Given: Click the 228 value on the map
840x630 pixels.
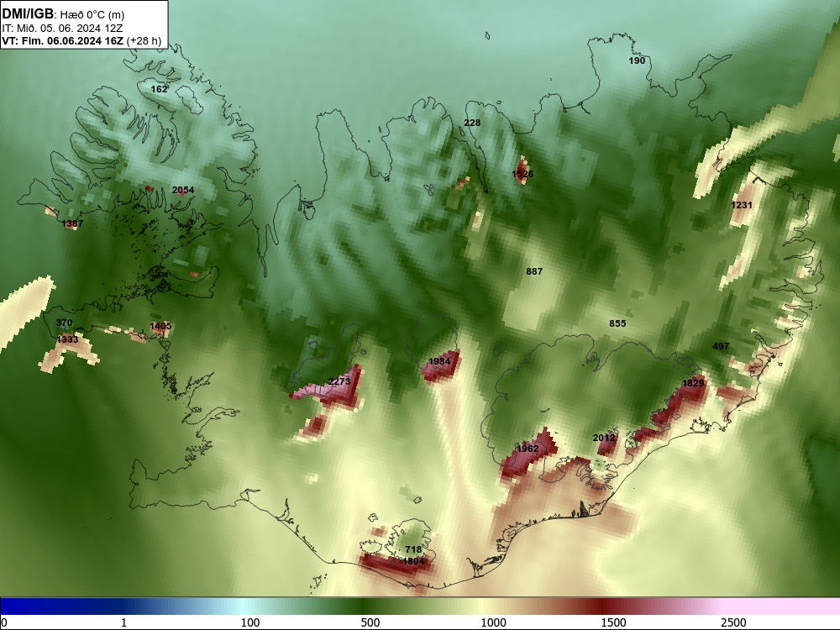Looking at the screenshot, I should [x=472, y=123].
